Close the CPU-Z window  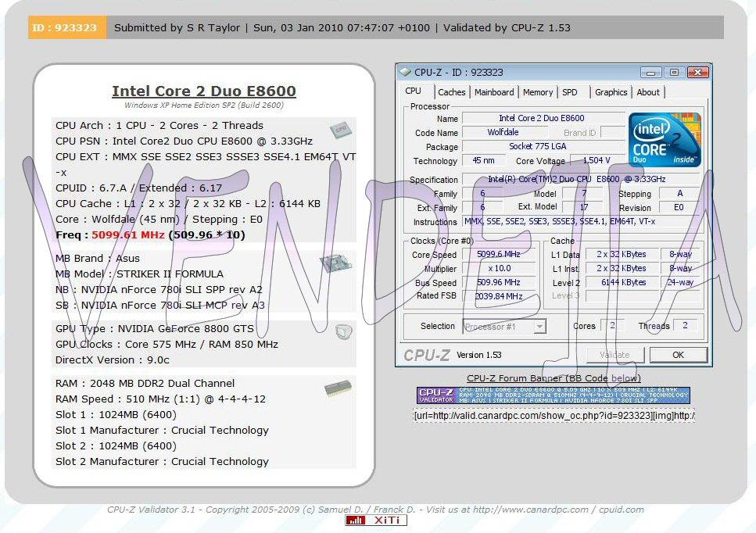[x=697, y=73]
